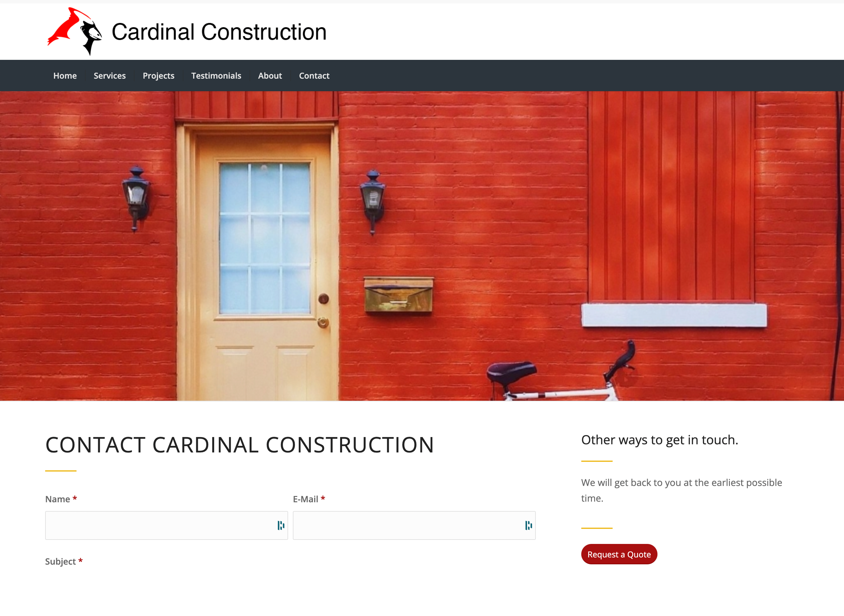The image size is (844, 616).
Task: Click the Services navigation menu item
Action: [109, 75]
